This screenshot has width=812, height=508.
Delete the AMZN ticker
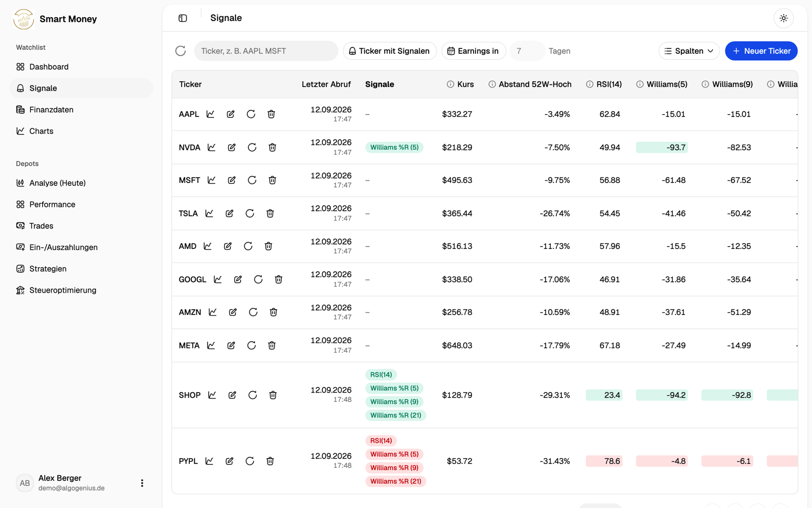(x=274, y=312)
